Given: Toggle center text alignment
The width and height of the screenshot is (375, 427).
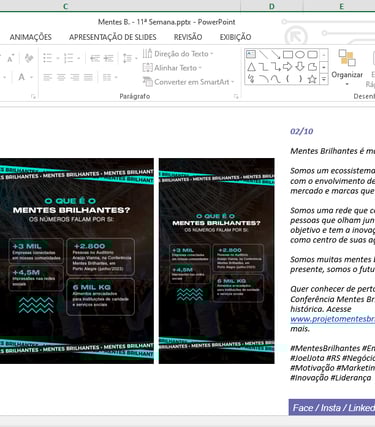Looking at the screenshot, I should (61, 78).
